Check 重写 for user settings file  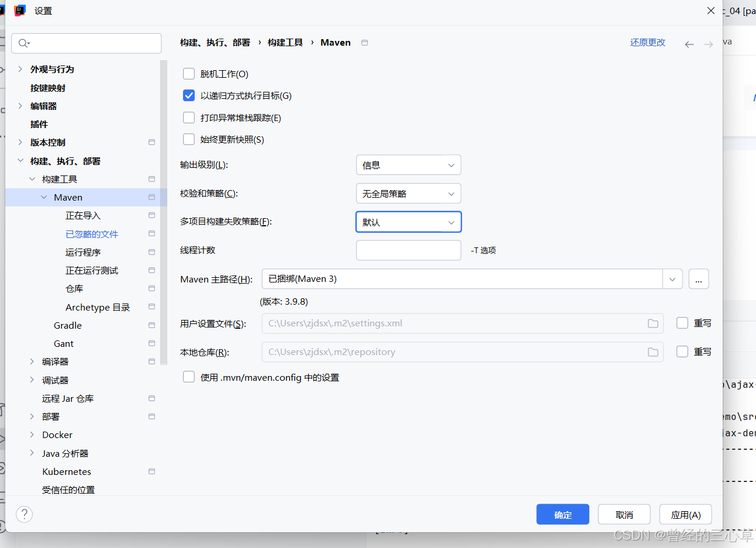(682, 323)
